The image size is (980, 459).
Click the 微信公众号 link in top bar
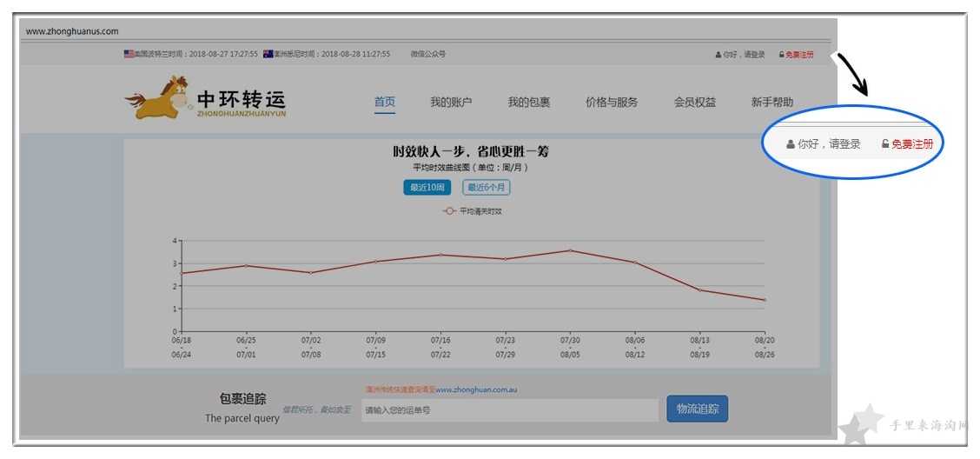[x=428, y=55]
